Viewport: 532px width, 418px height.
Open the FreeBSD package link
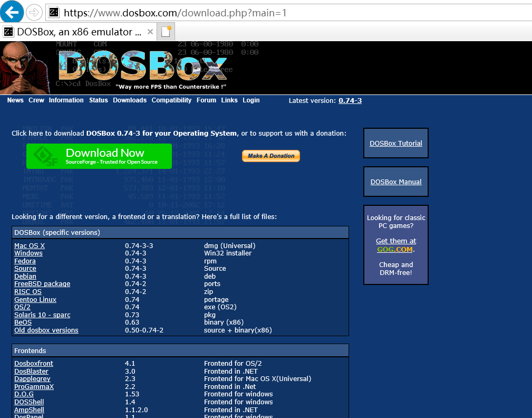pos(42,283)
